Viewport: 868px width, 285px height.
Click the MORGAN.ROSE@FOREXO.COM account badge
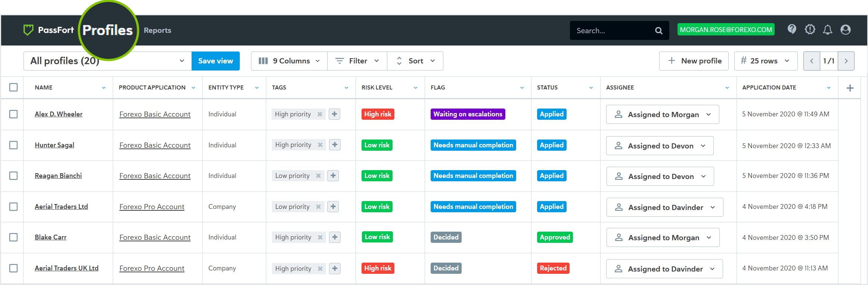726,29
